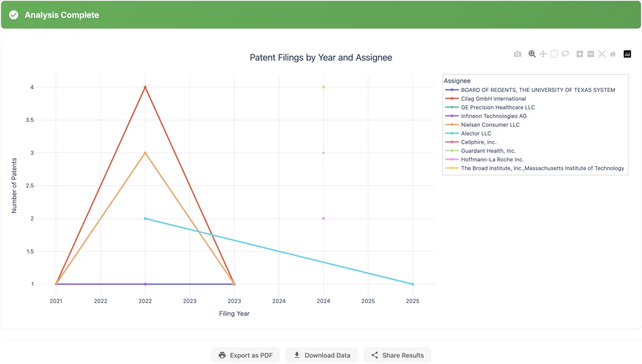Click y-axis tick label 1.5
This screenshot has width=642, height=364.
click(x=29, y=251)
